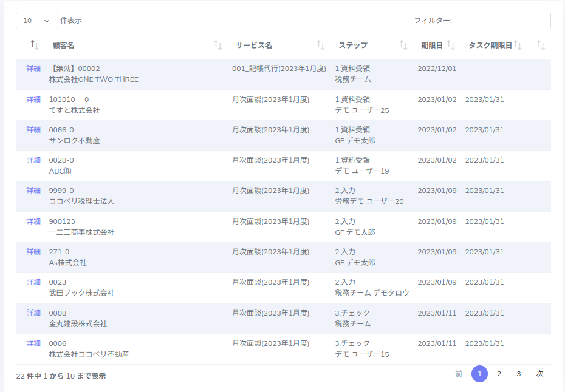
Task: Click sort icon for ステップ column
Action: (x=403, y=45)
